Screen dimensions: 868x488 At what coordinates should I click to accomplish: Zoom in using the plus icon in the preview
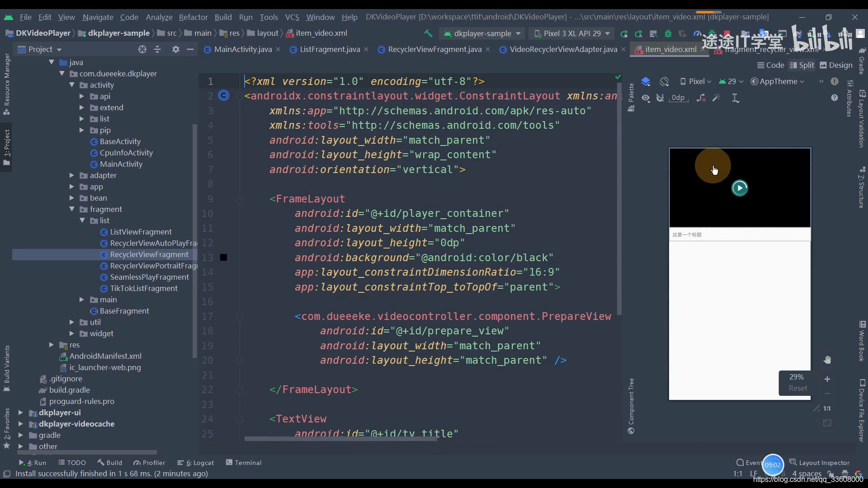[827, 379]
